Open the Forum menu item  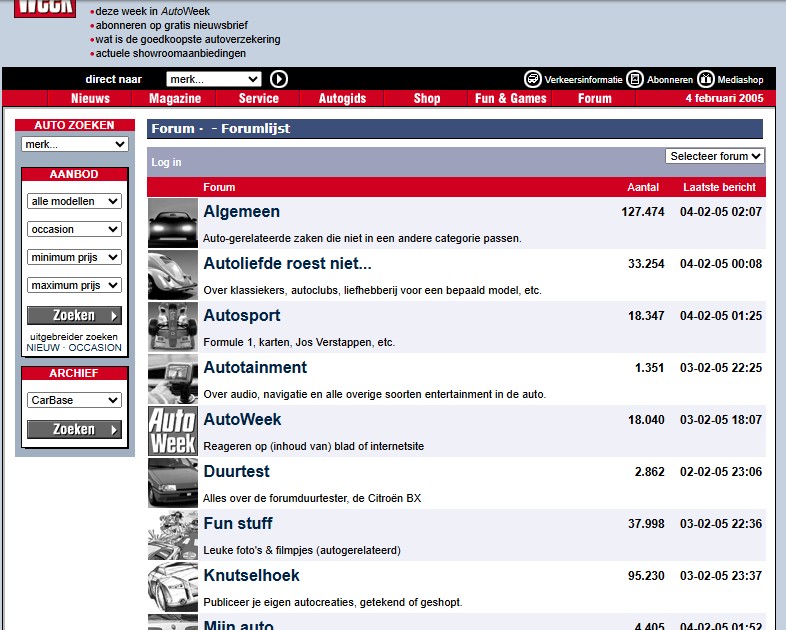coord(595,98)
